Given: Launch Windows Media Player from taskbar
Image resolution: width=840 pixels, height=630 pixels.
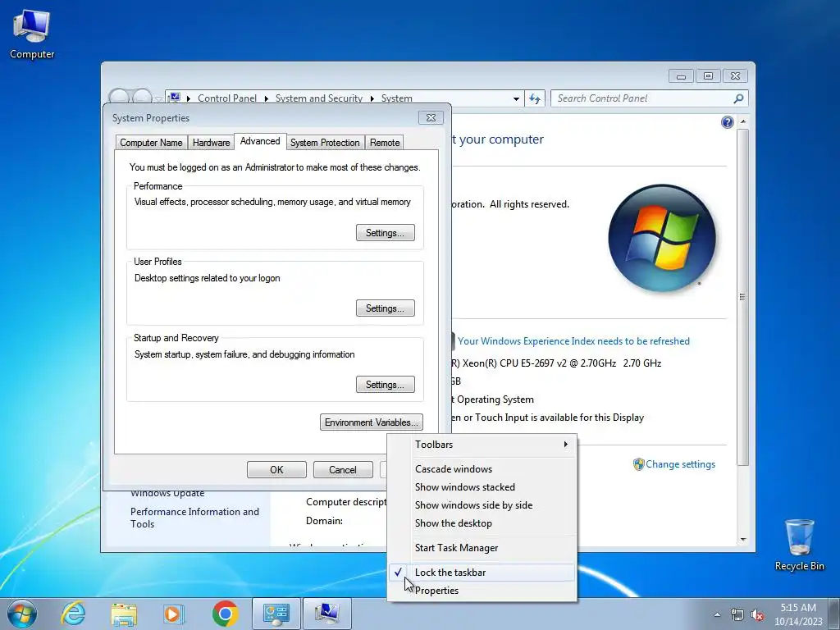Looking at the screenshot, I should [x=173, y=614].
